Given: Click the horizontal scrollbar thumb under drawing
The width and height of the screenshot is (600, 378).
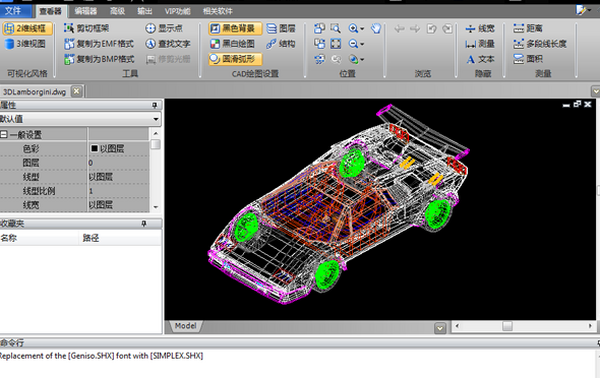Looking at the screenshot, I should click(507, 326).
